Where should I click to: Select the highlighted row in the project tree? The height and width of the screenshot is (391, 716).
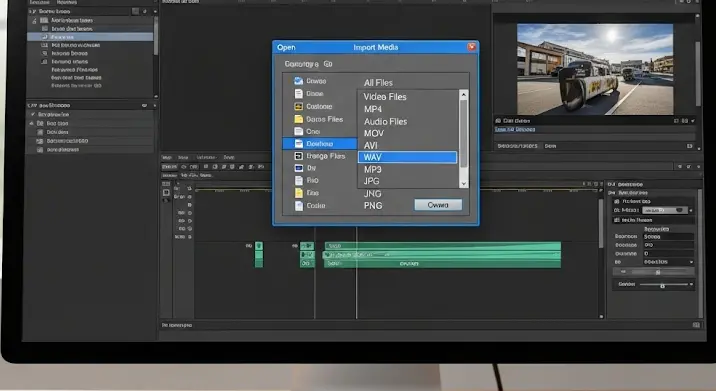(x=90, y=37)
